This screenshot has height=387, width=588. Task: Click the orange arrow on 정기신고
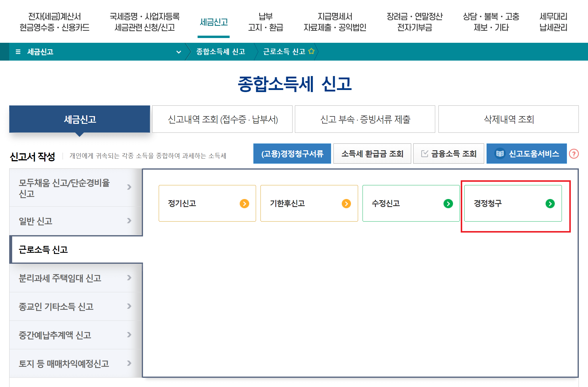coord(244,203)
